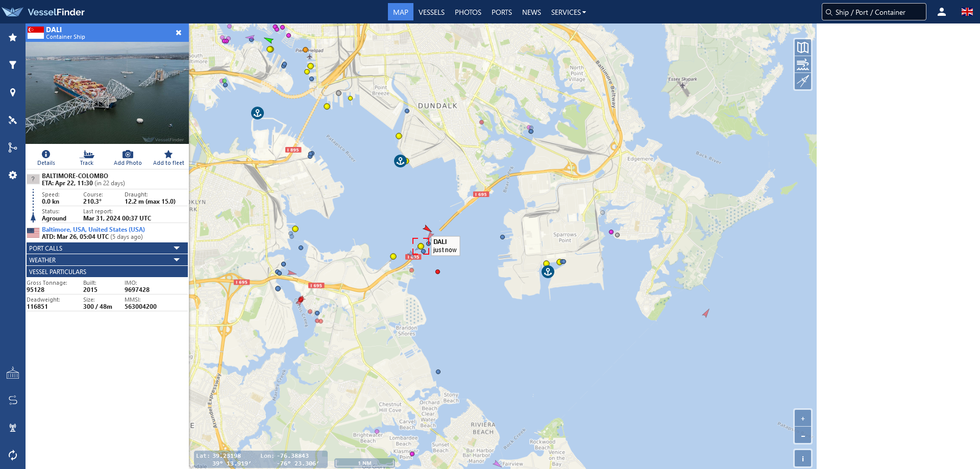Open the user account icon

942,12
